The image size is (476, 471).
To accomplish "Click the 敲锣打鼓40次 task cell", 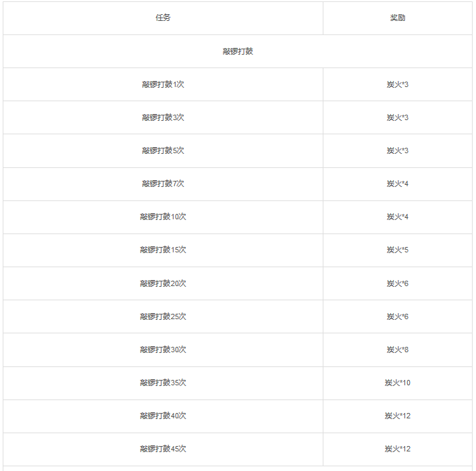I will coord(163,416).
